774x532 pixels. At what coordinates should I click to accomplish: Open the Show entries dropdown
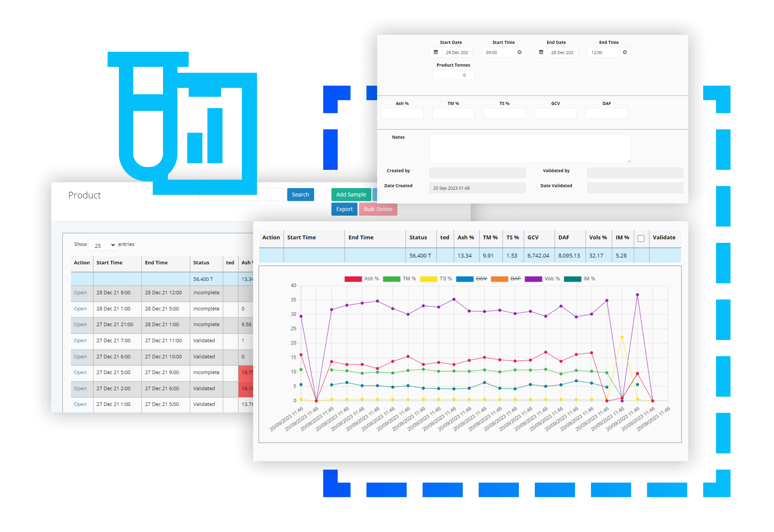point(103,245)
